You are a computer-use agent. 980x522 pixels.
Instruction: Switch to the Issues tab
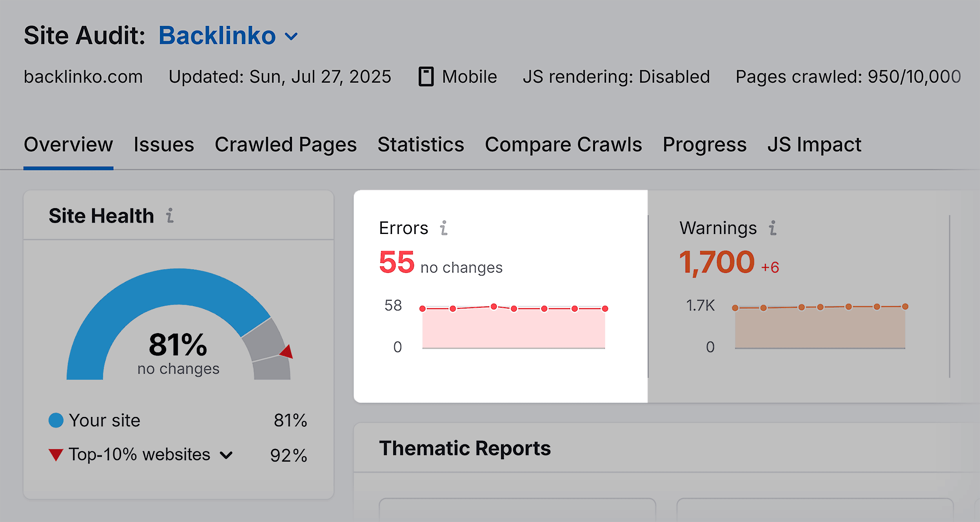tap(164, 145)
